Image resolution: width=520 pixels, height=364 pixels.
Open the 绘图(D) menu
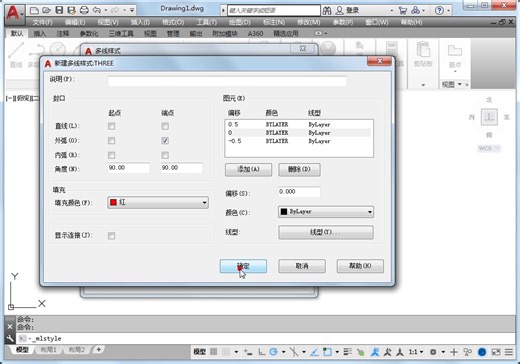point(240,22)
